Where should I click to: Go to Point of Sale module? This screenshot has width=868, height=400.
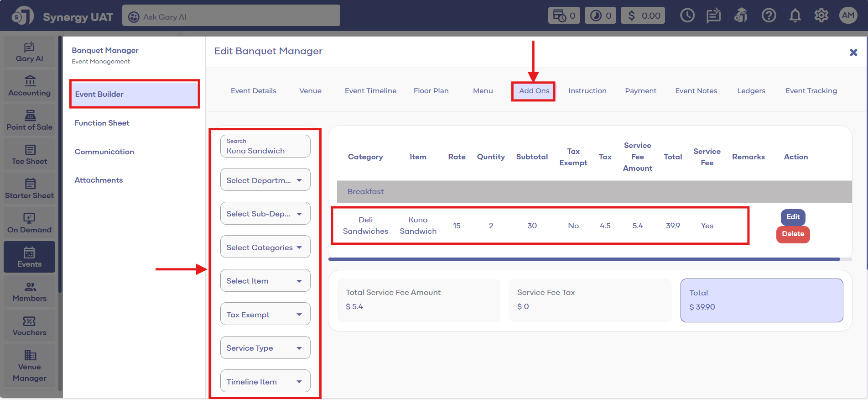tap(29, 121)
